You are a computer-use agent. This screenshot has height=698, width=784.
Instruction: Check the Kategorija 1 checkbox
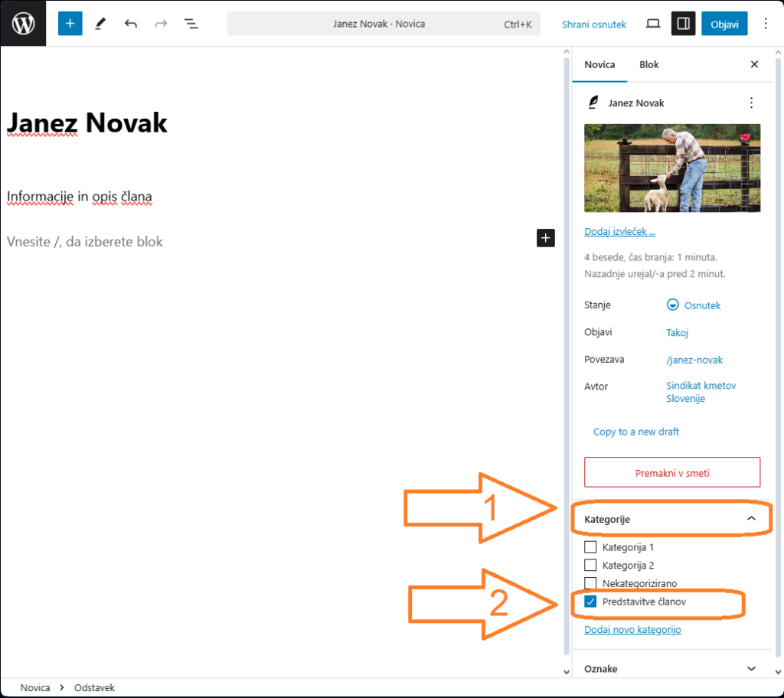pos(590,547)
